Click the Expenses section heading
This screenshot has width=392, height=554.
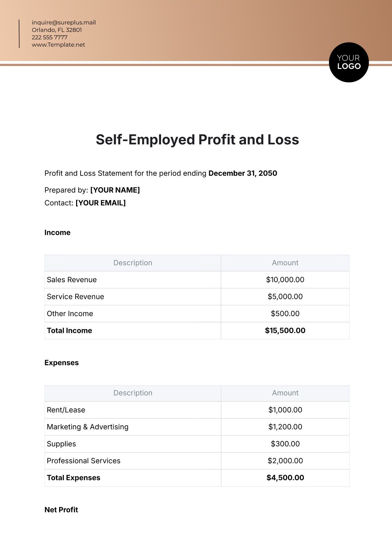[x=61, y=363]
